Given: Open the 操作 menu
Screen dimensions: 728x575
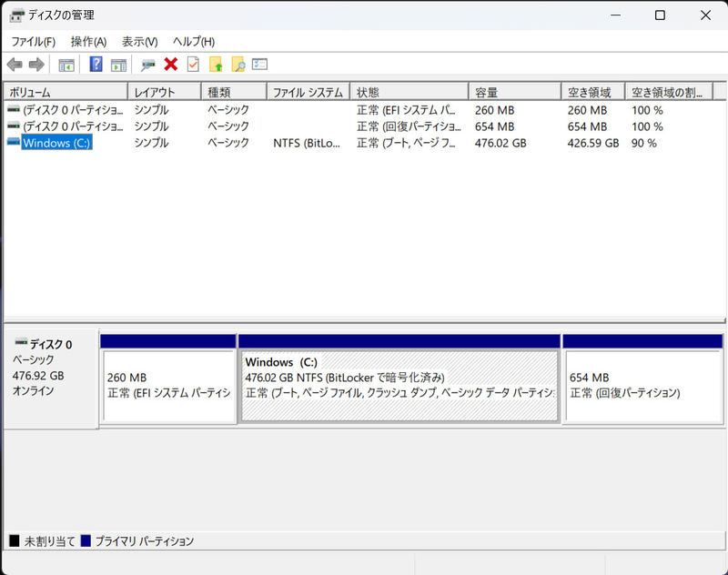Looking at the screenshot, I should coord(86,41).
